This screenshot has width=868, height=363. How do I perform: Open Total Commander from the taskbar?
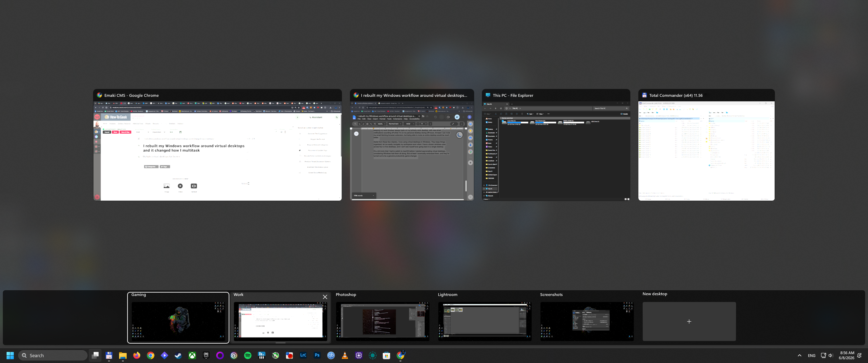(109, 355)
